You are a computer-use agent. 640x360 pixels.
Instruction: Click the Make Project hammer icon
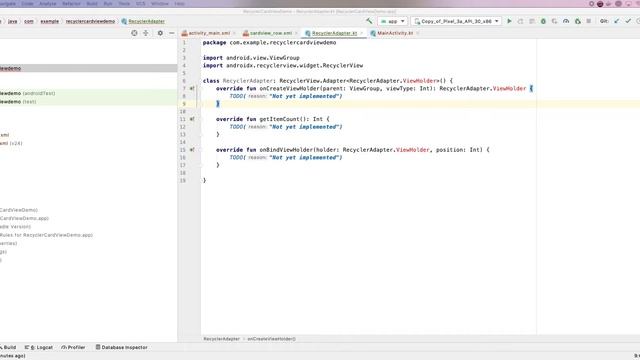point(369,21)
